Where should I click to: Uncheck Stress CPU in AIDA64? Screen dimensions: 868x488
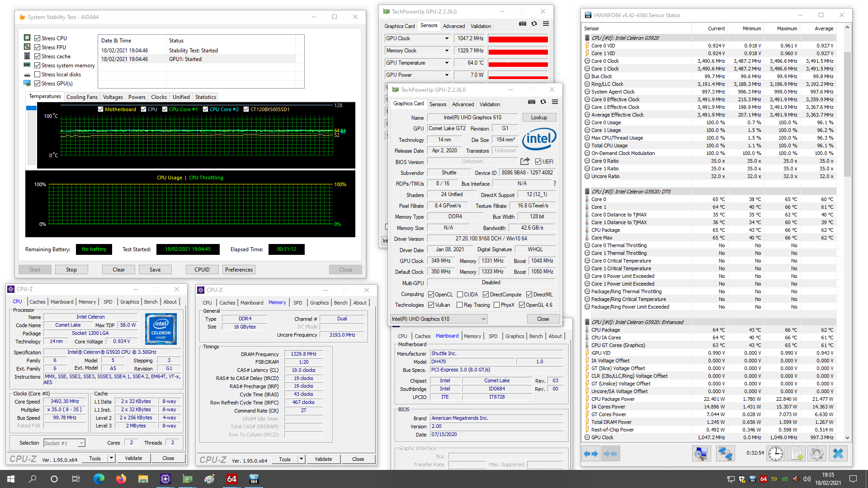coord(38,38)
